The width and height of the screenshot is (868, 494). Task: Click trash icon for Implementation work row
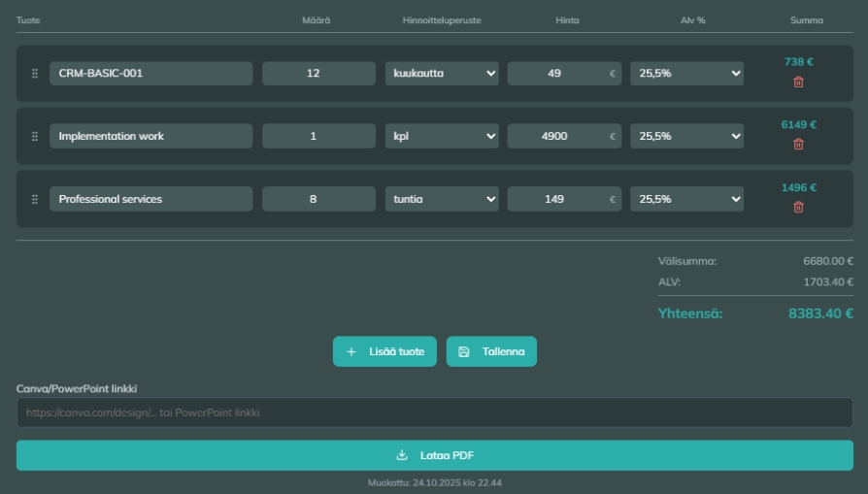[798, 145]
